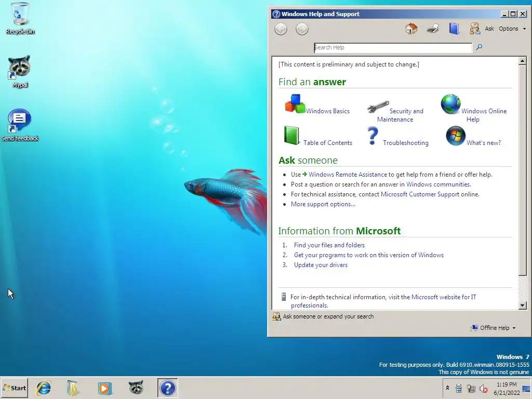Click the What's new Windows orb icon
Image resolution: width=532 pixels, height=399 pixels.
(455, 136)
